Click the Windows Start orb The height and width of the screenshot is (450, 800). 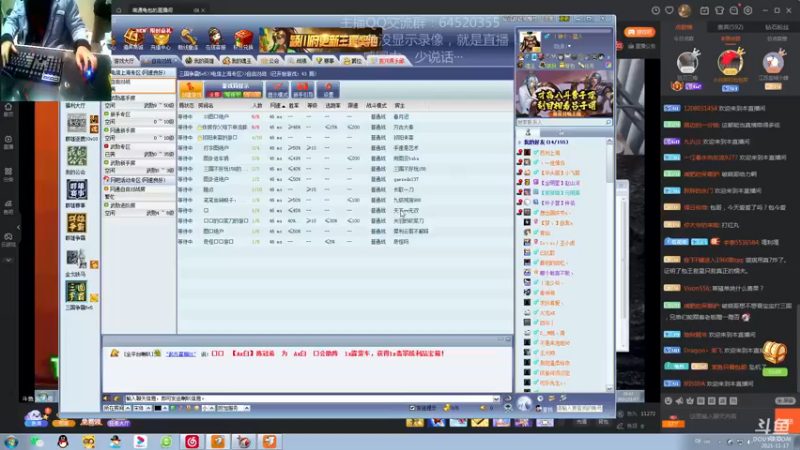(11, 441)
